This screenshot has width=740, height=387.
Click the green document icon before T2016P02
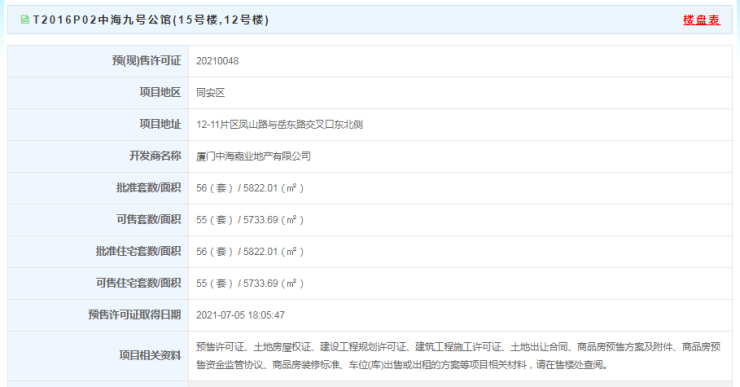click(25, 20)
